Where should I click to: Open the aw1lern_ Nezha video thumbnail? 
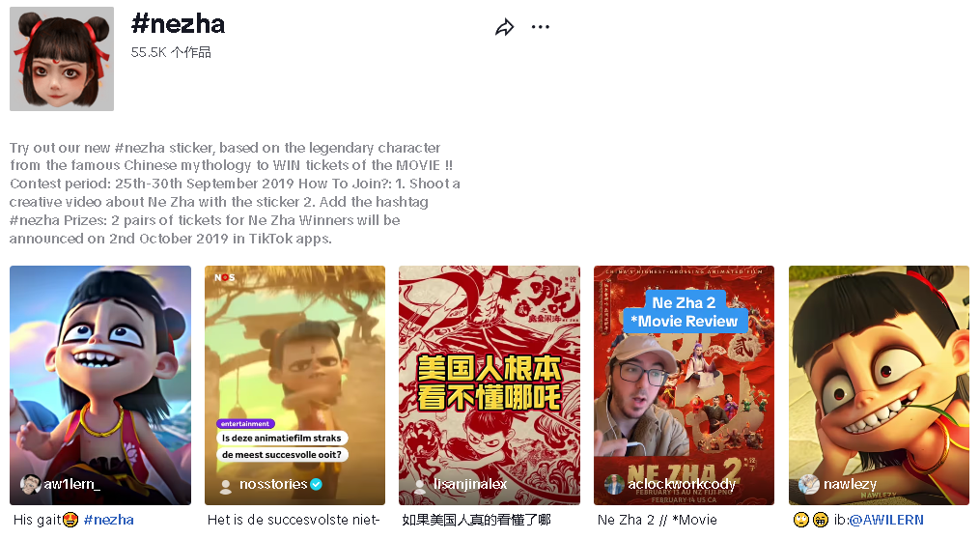coord(100,385)
